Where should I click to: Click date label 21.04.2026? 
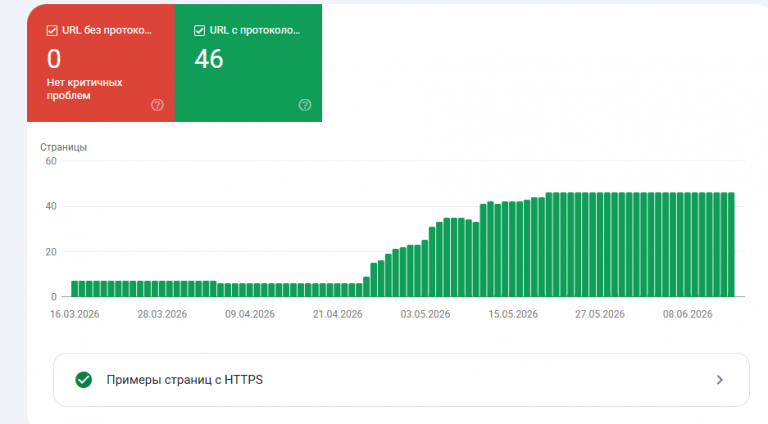point(337,314)
